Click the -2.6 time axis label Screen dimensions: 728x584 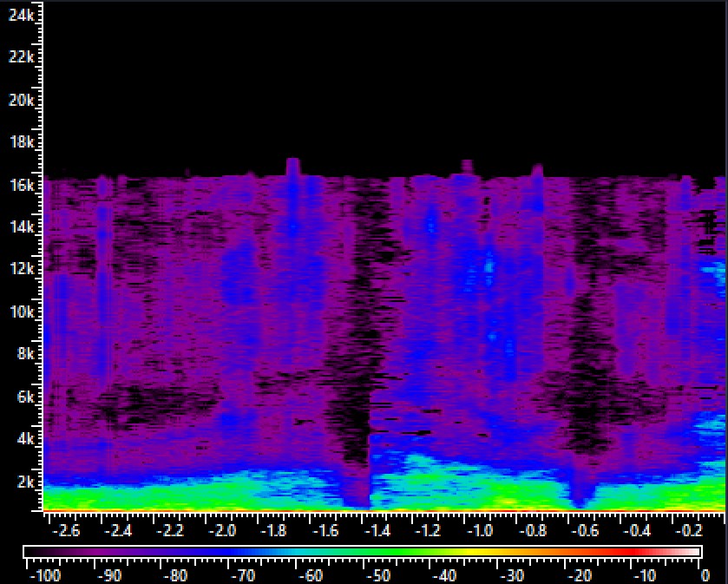point(66,530)
